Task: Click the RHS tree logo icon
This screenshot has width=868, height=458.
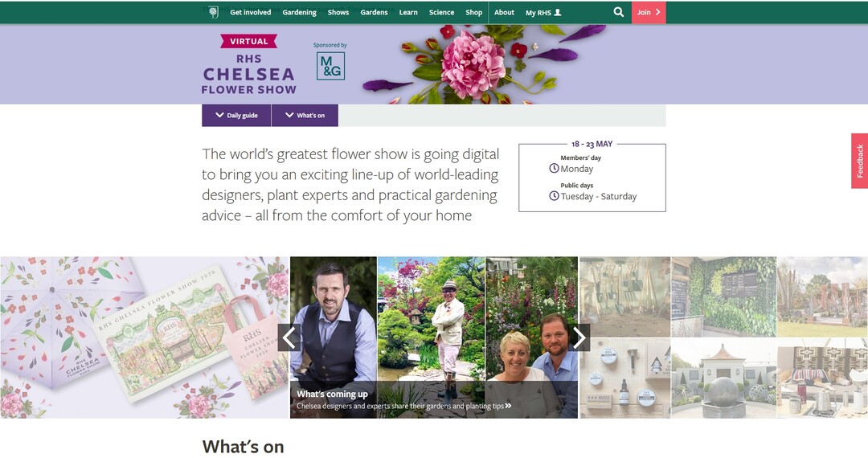Action: click(x=214, y=12)
